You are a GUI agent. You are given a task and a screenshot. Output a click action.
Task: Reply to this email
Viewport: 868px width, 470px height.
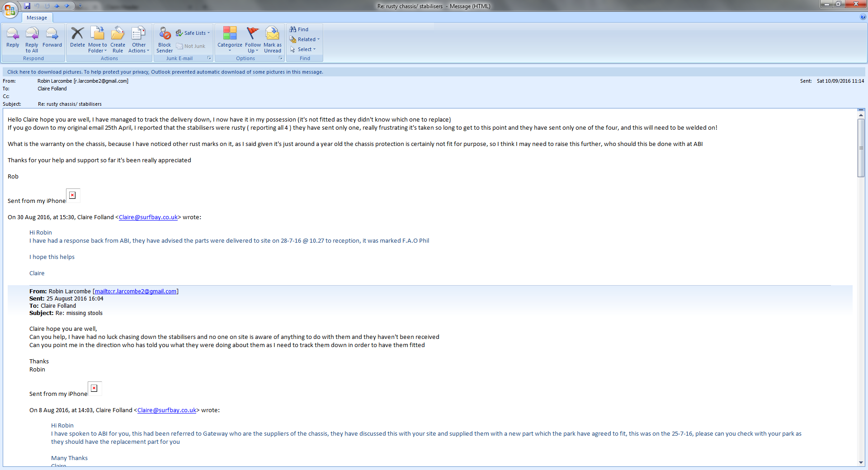(13, 38)
